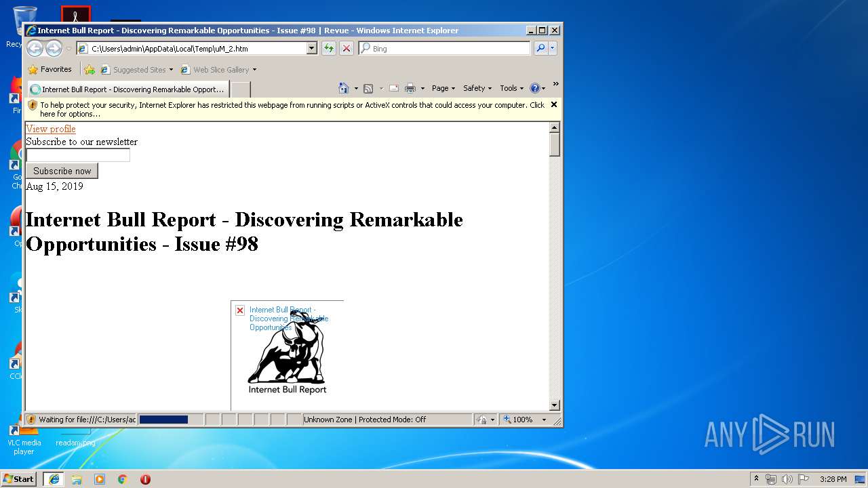Click the network tray icon

[x=771, y=479]
